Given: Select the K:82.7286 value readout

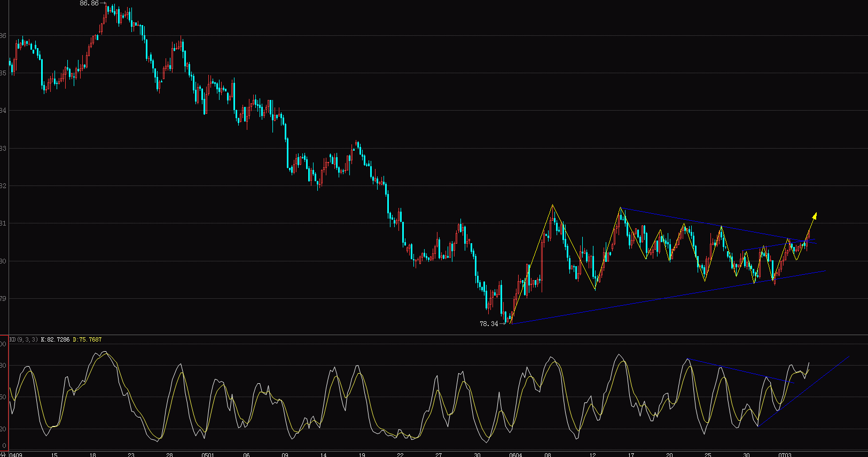Looking at the screenshot, I should click(x=56, y=339).
